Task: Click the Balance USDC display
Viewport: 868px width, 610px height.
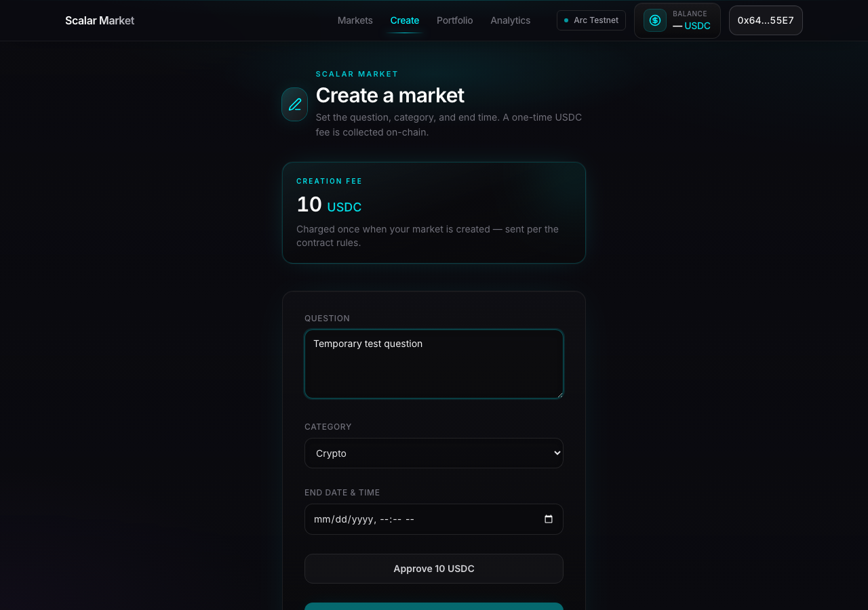Action: click(x=677, y=20)
